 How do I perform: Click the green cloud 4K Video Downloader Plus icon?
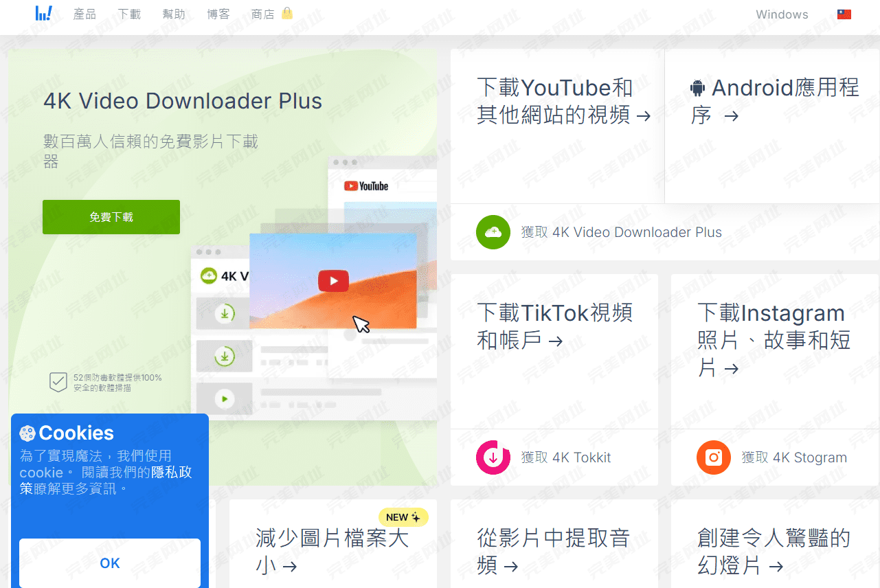click(493, 232)
